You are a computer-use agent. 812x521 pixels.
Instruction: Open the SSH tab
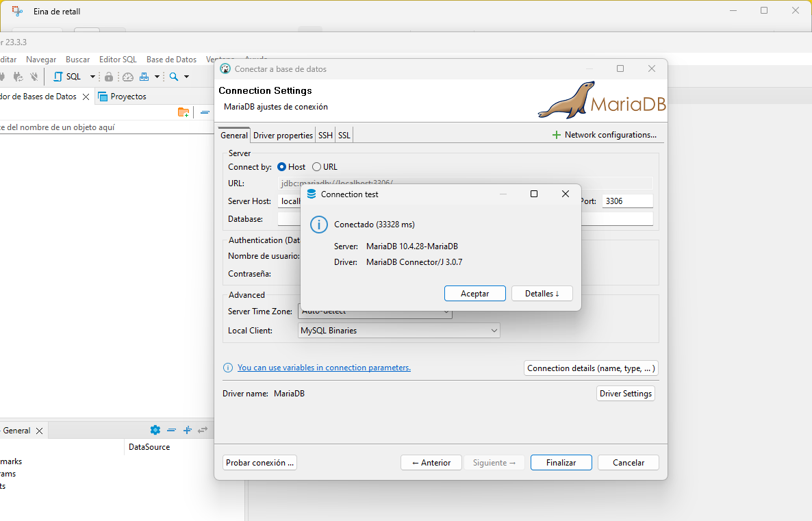325,136
